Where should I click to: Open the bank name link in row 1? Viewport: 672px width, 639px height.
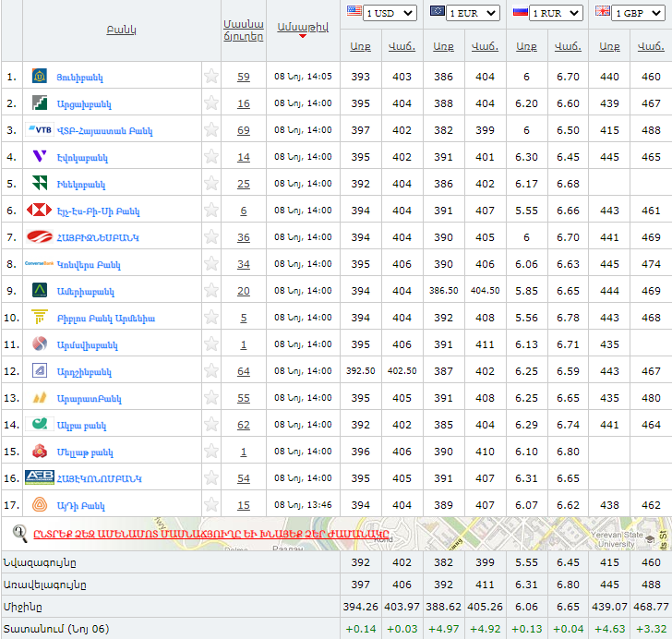point(80,78)
